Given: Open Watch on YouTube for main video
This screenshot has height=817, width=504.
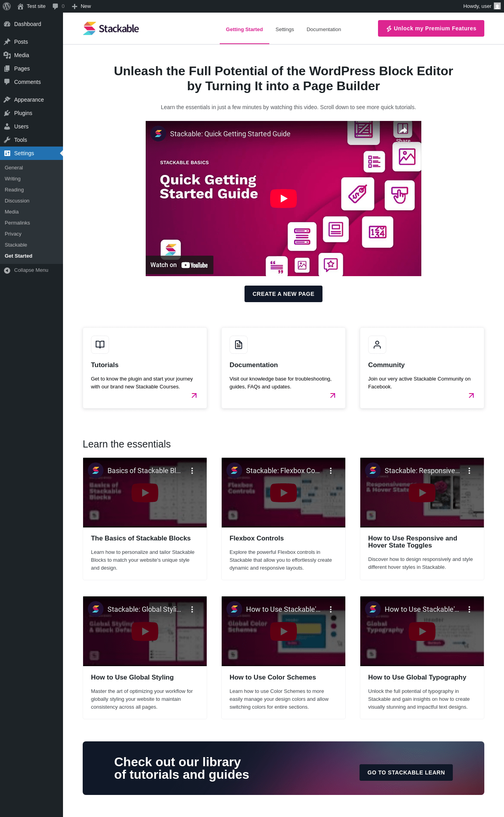Looking at the screenshot, I should point(180,265).
